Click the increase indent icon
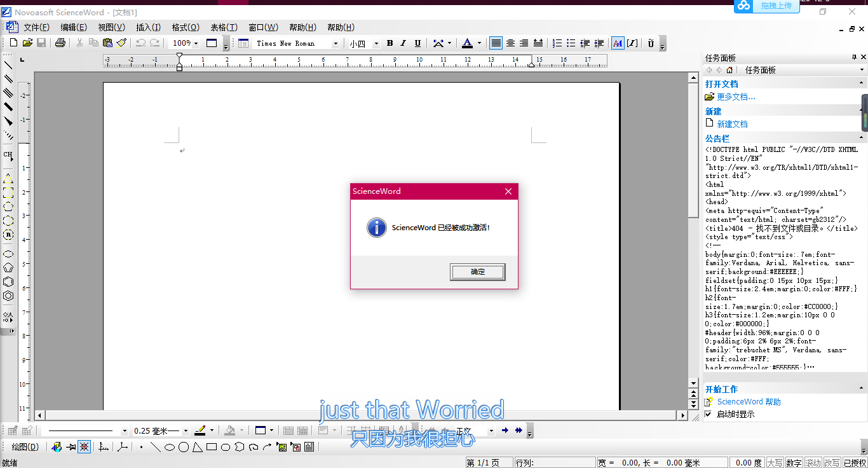Screen dimensions: 868x468 point(599,43)
